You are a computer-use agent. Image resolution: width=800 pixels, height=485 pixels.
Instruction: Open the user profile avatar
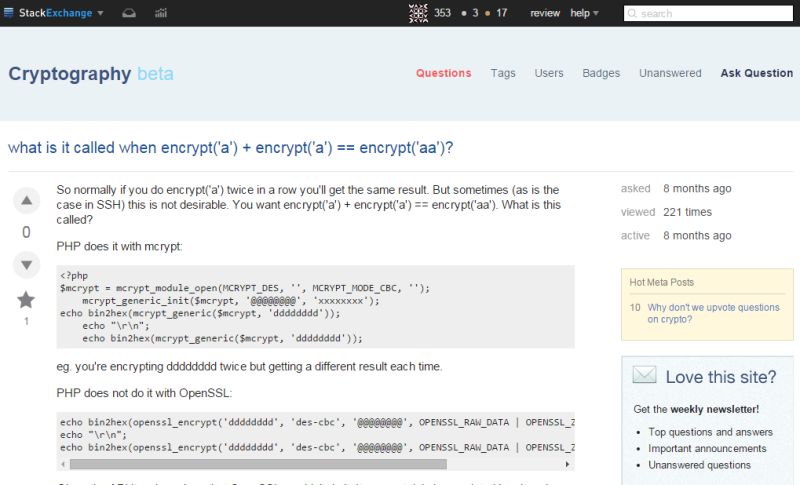pos(418,13)
